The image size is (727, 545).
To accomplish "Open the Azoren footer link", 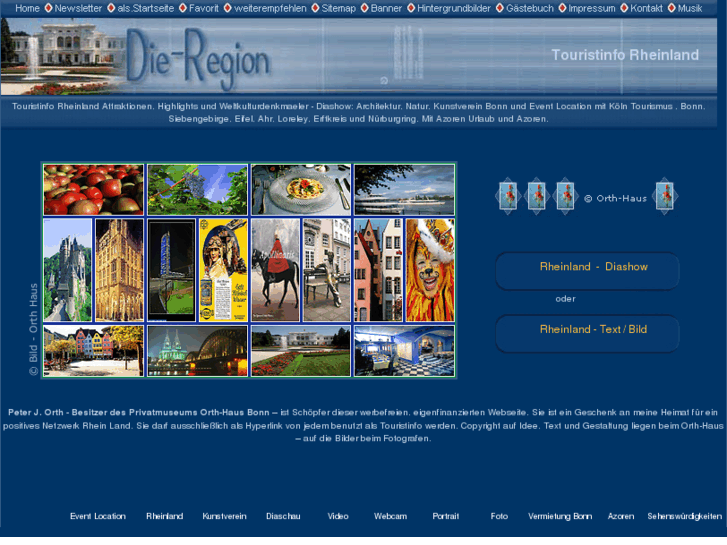I will coord(621,516).
